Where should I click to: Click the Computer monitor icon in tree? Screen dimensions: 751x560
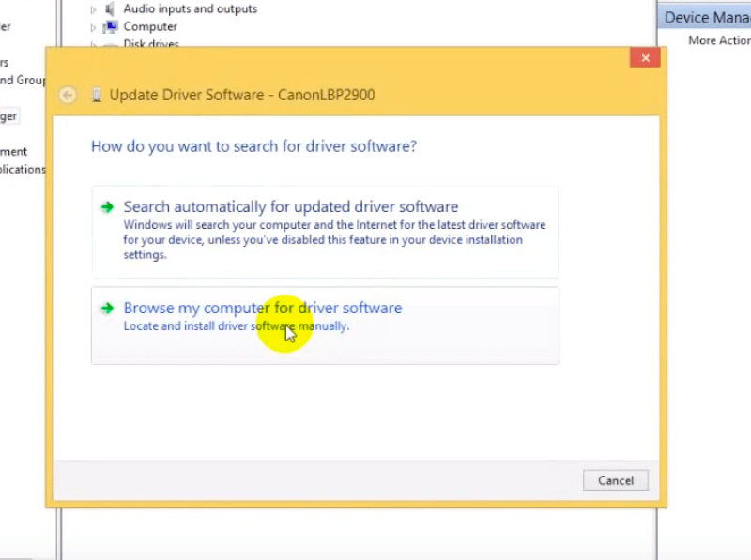click(111, 27)
